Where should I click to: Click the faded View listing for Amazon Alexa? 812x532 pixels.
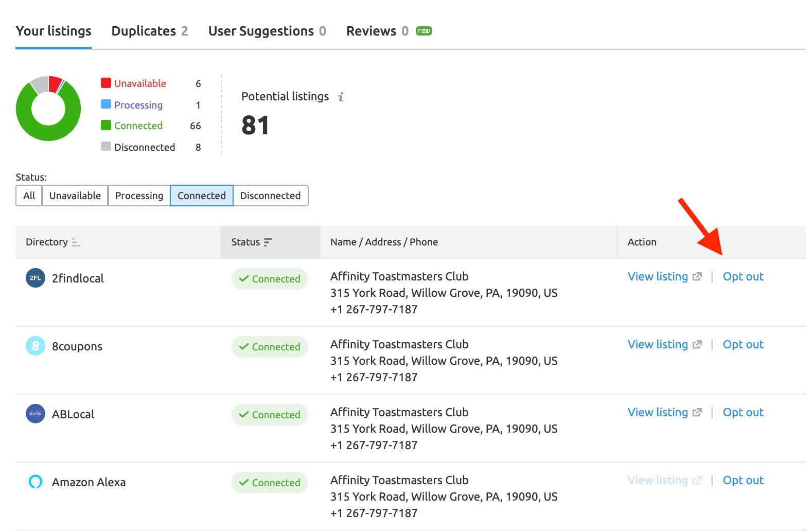(x=658, y=480)
